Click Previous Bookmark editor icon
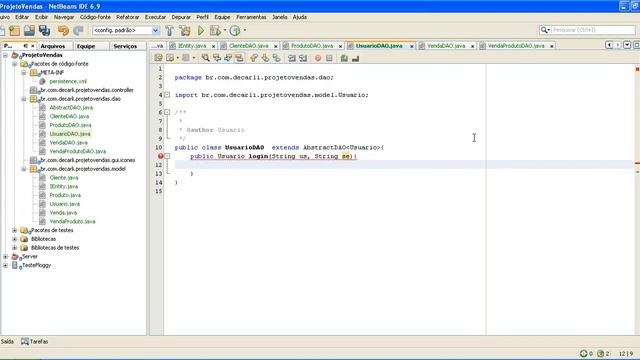 (254, 58)
